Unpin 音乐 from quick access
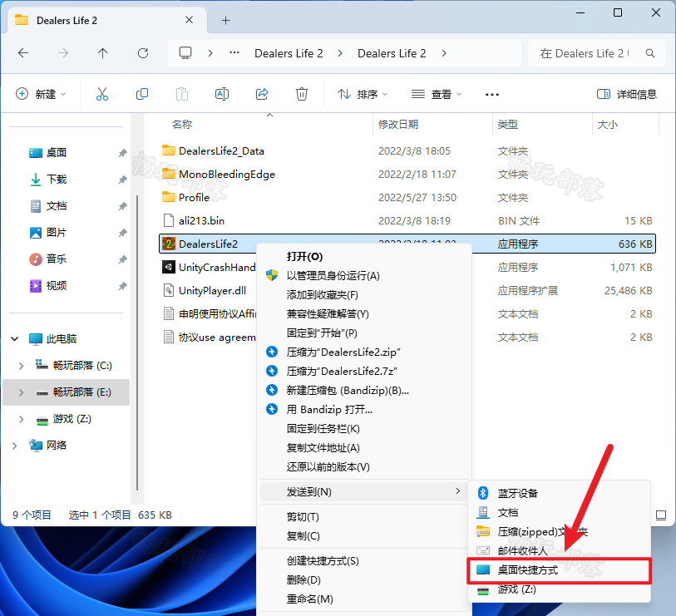The width and height of the screenshot is (676, 616). [x=123, y=259]
